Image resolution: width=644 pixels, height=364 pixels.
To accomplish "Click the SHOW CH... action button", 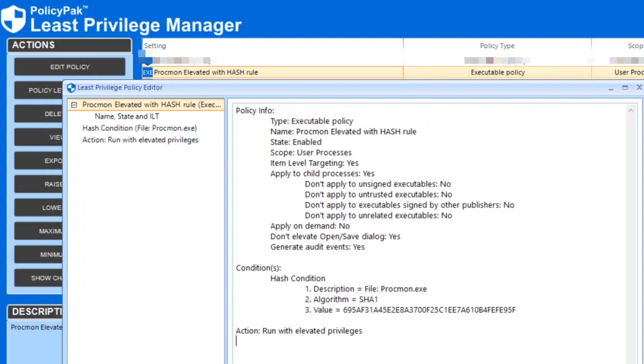I will click(39, 278).
